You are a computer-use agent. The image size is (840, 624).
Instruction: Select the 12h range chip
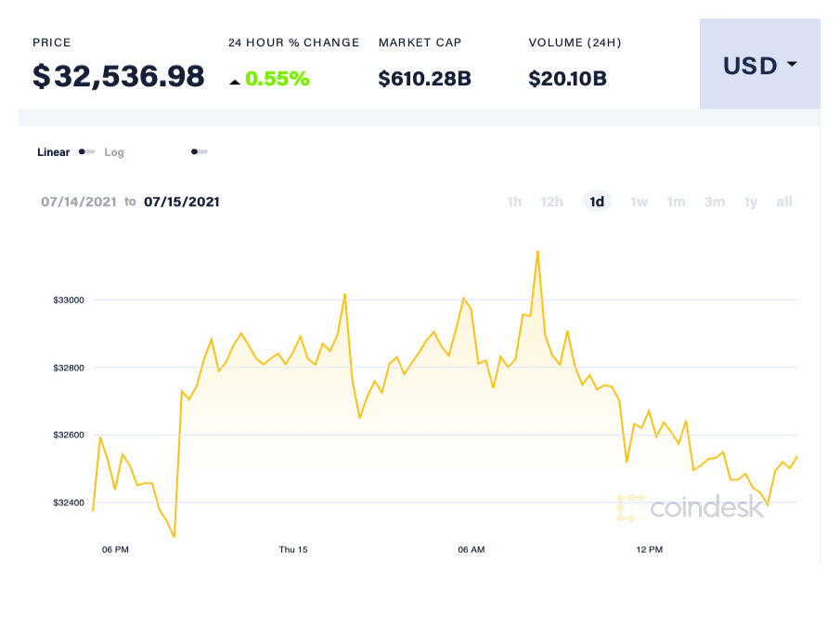click(x=552, y=201)
